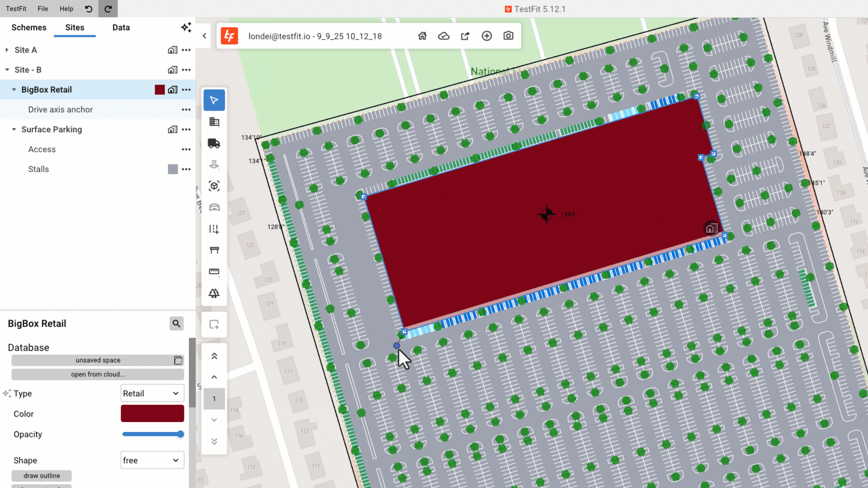Open the Type dropdown showing Retail
The width and height of the screenshot is (868, 488).
tap(152, 393)
